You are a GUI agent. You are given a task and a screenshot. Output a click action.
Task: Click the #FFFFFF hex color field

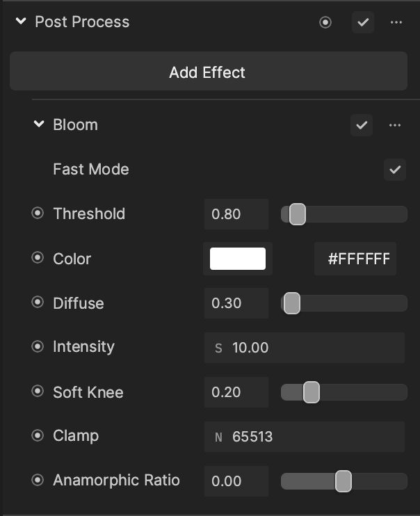(355, 259)
